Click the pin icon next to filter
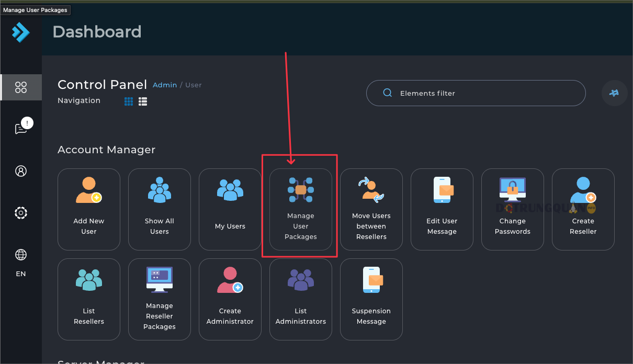The image size is (633, 364). pos(614,93)
